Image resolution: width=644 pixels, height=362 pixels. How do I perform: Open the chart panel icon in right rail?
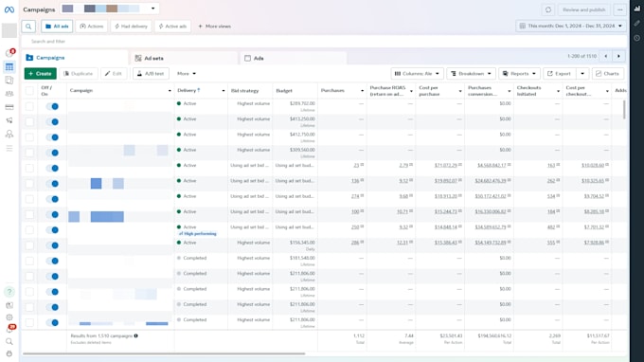point(636,9)
